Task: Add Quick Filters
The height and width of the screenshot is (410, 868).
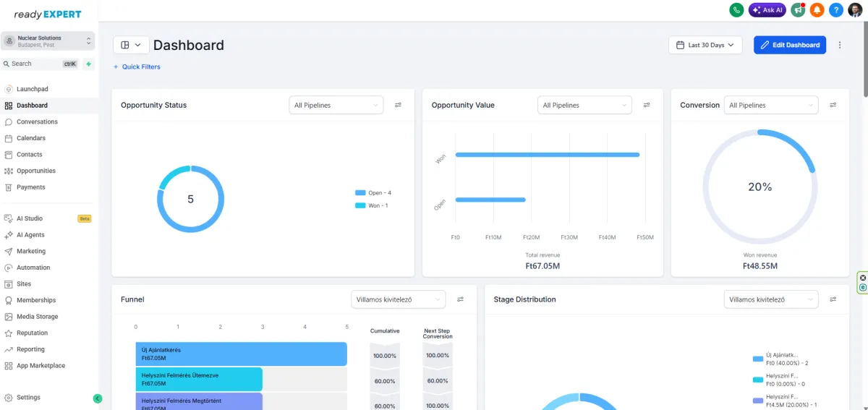Action: tap(137, 67)
